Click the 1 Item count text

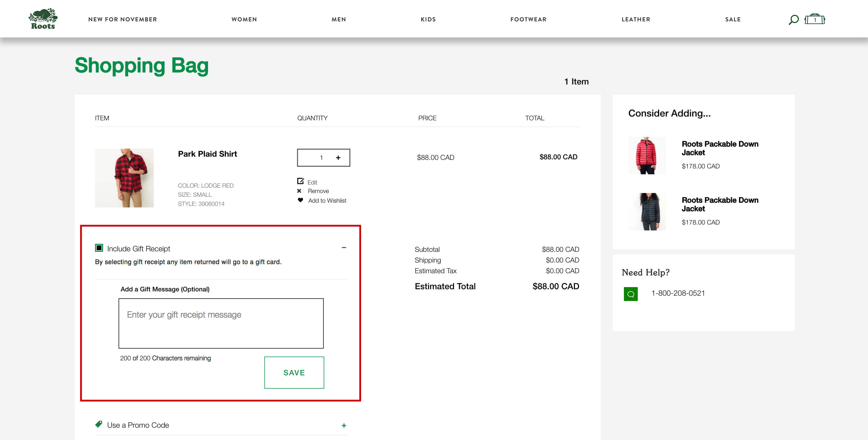tap(576, 82)
